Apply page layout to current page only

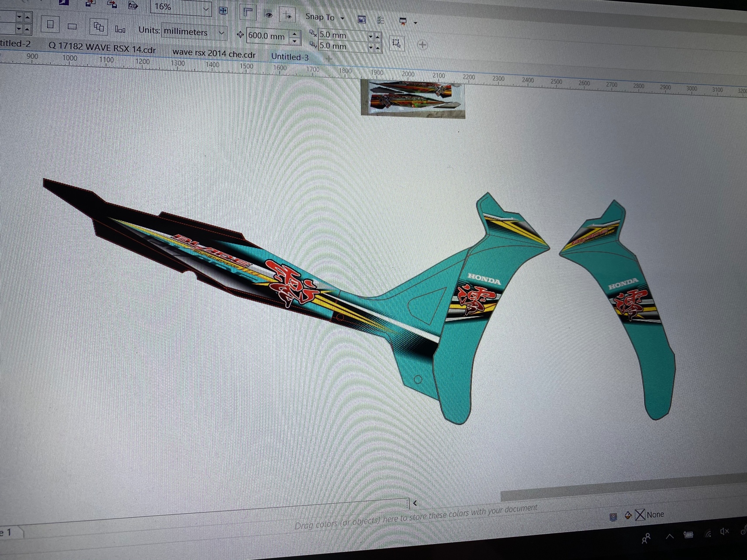(120, 29)
